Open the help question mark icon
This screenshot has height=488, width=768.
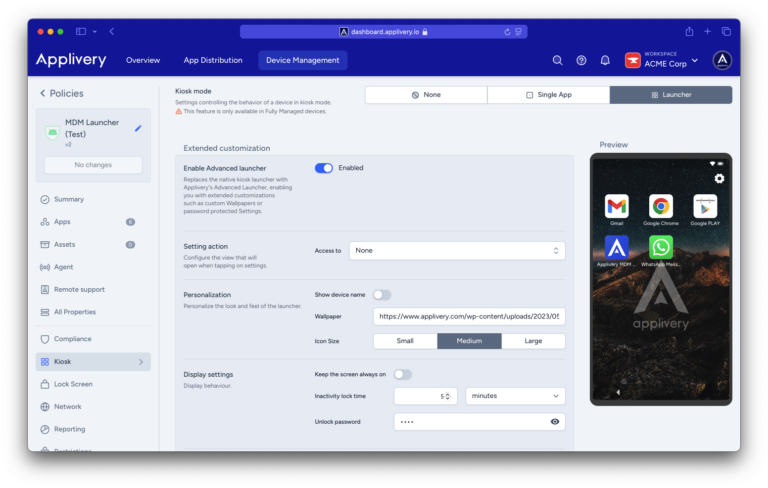(x=581, y=60)
